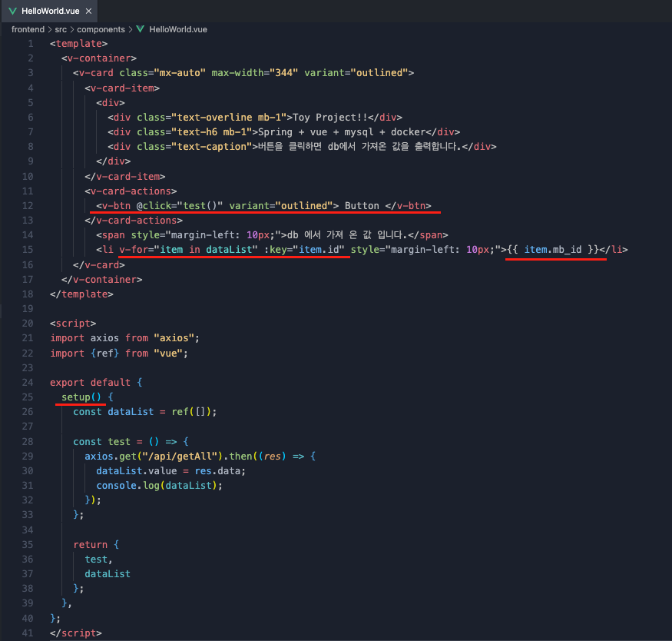Image resolution: width=672 pixels, height=641 pixels.
Task: Click dataList on line 37
Action: tap(108, 573)
